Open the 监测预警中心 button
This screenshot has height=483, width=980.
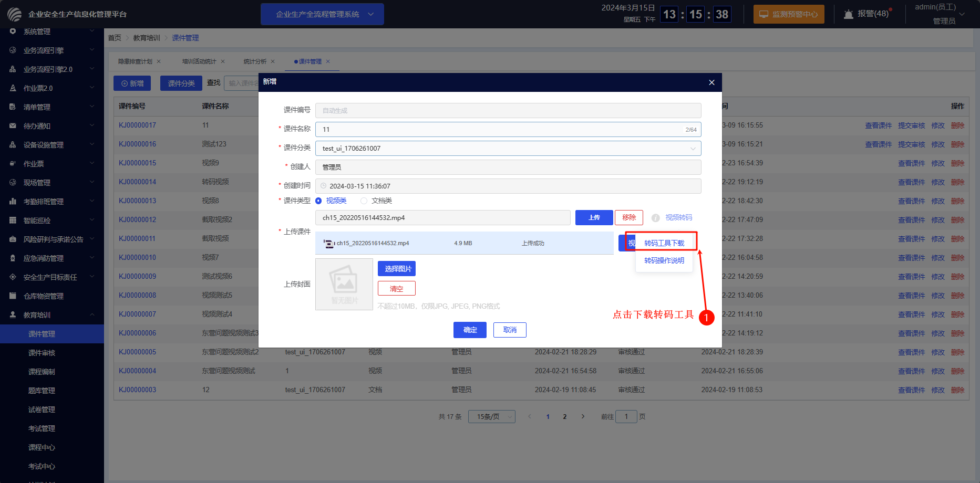pos(789,14)
